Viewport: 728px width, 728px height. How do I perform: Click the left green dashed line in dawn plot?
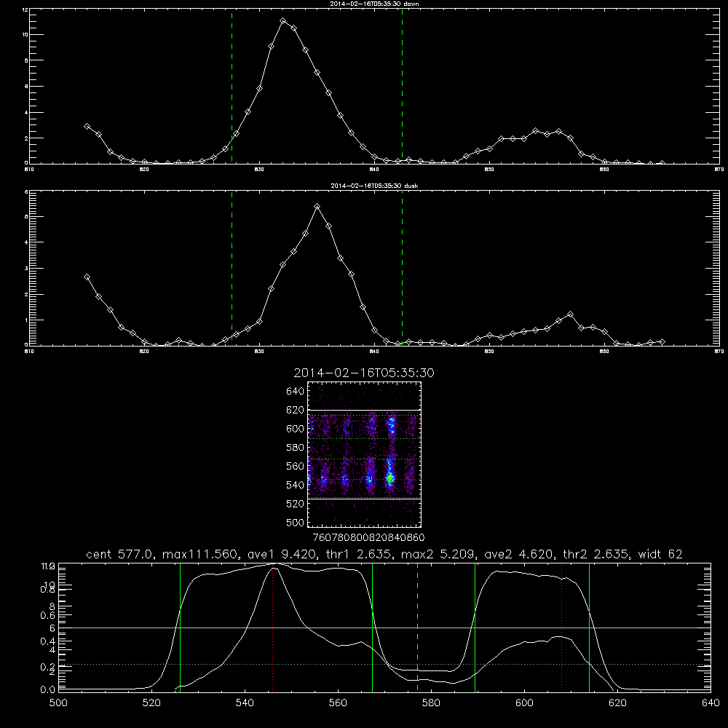tap(232, 86)
